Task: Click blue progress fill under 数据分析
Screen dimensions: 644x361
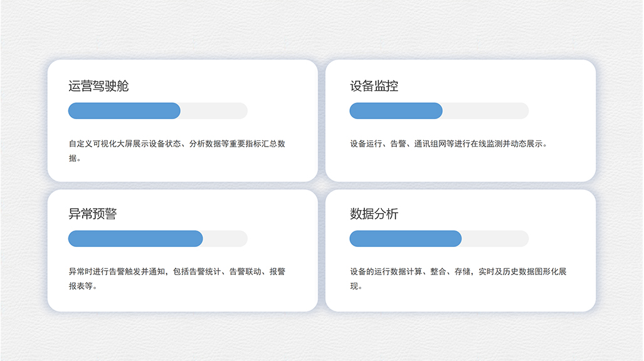Action: pyautogui.click(x=405, y=239)
